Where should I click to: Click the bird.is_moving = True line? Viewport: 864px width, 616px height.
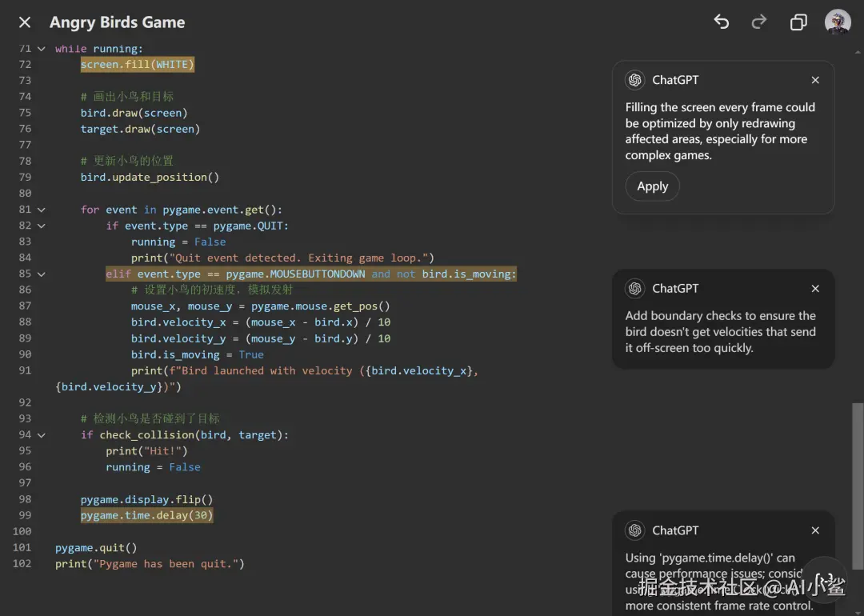pos(198,355)
